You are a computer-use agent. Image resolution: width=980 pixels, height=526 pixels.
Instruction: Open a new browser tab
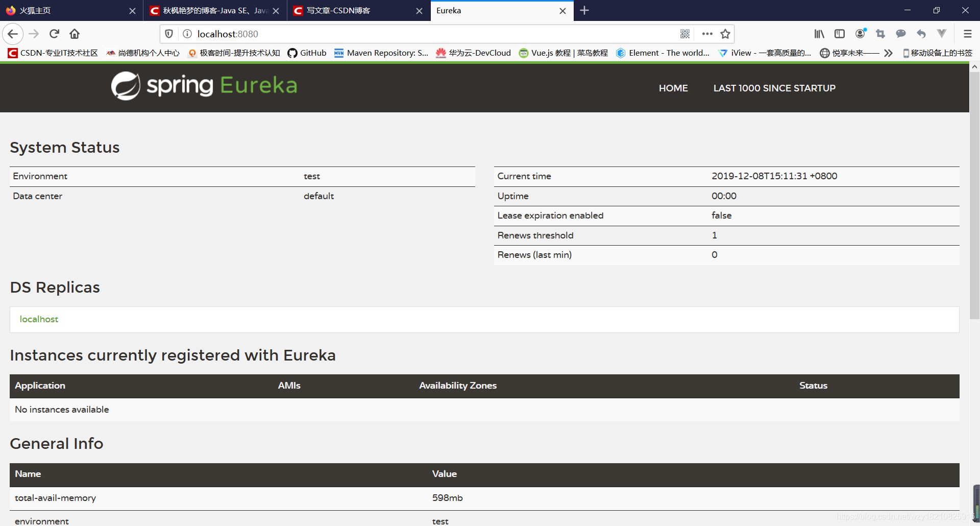pyautogui.click(x=584, y=10)
